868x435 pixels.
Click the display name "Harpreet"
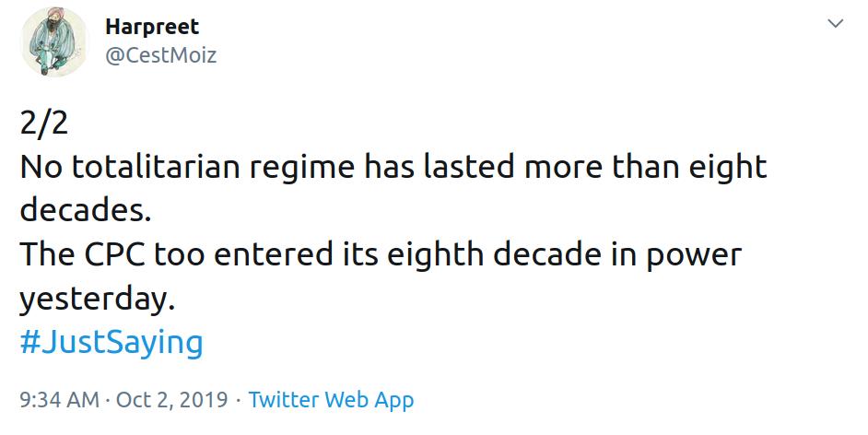click(151, 27)
